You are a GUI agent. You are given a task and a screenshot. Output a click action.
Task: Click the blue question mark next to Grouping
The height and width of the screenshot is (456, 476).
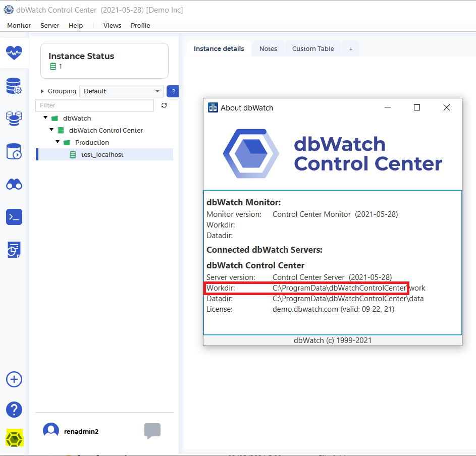[x=173, y=91]
